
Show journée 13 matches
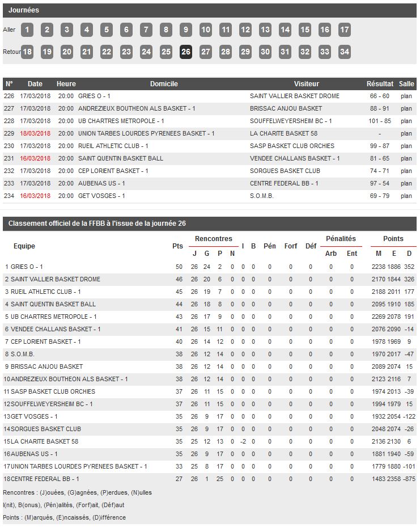click(265, 30)
